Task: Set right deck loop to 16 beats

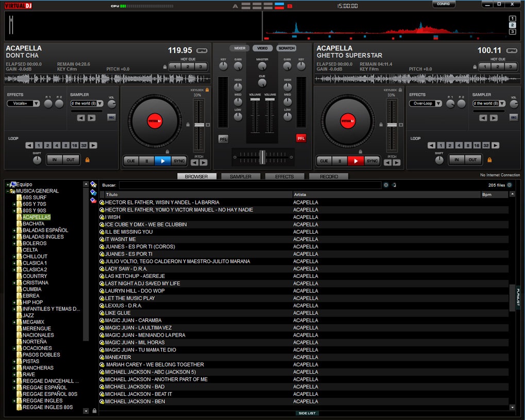Action: (x=477, y=145)
